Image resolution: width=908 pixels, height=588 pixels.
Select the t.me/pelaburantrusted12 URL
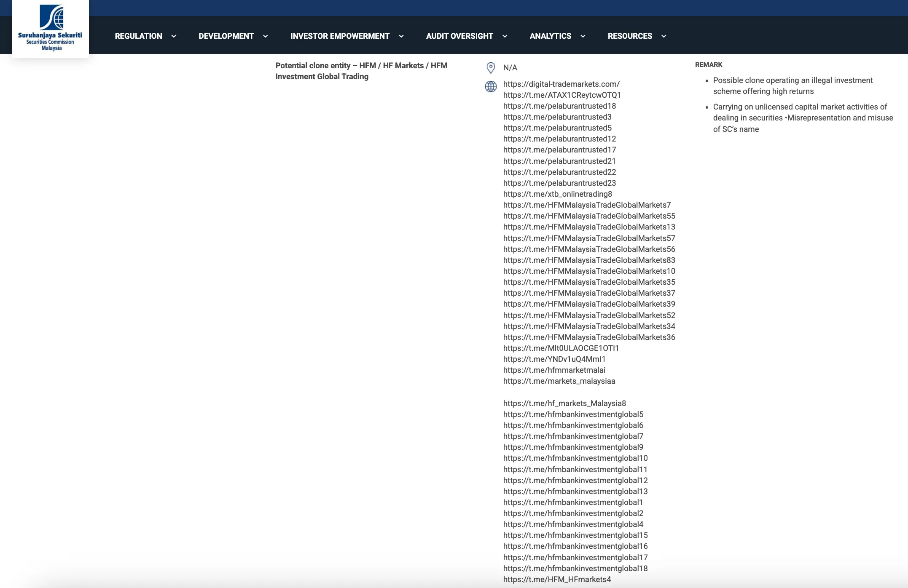coord(560,139)
